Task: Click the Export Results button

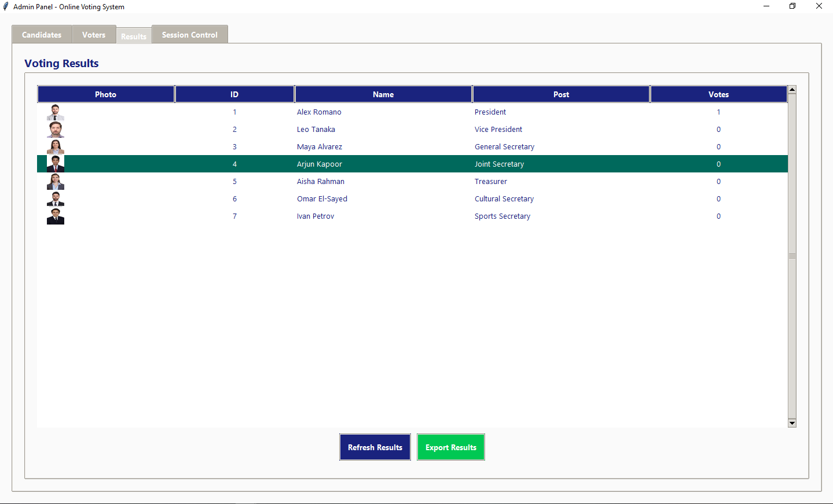Action: (450, 447)
